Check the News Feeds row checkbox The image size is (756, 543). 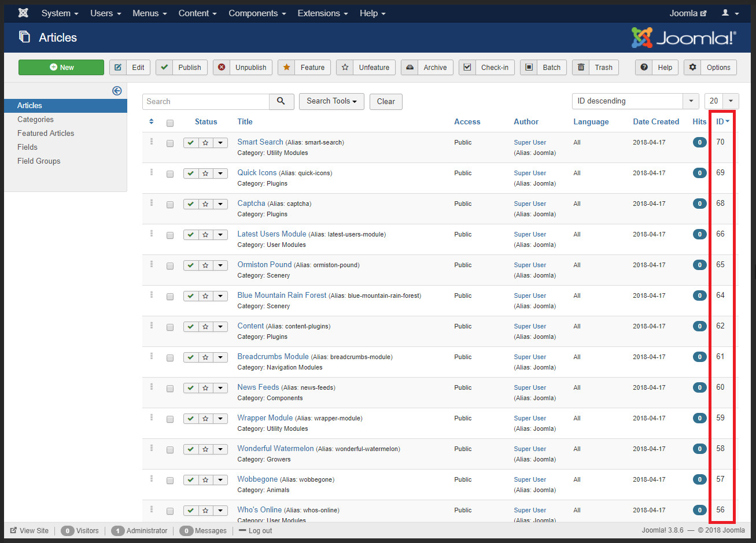pos(170,389)
